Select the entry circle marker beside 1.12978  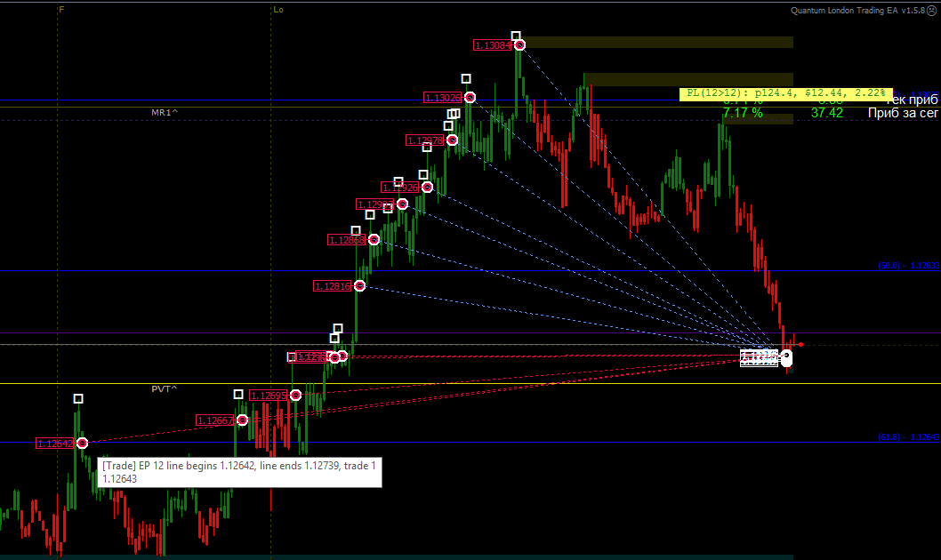tap(452, 140)
